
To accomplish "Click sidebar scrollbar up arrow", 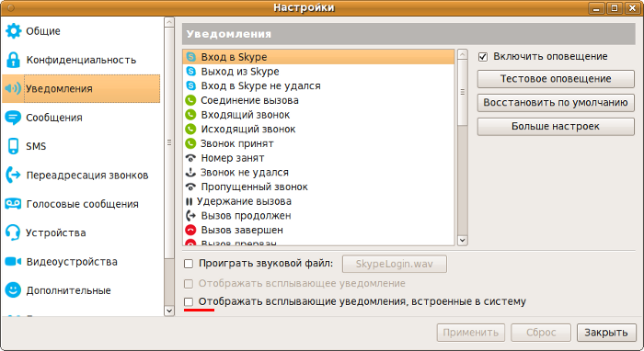I will [x=168, y=22].
